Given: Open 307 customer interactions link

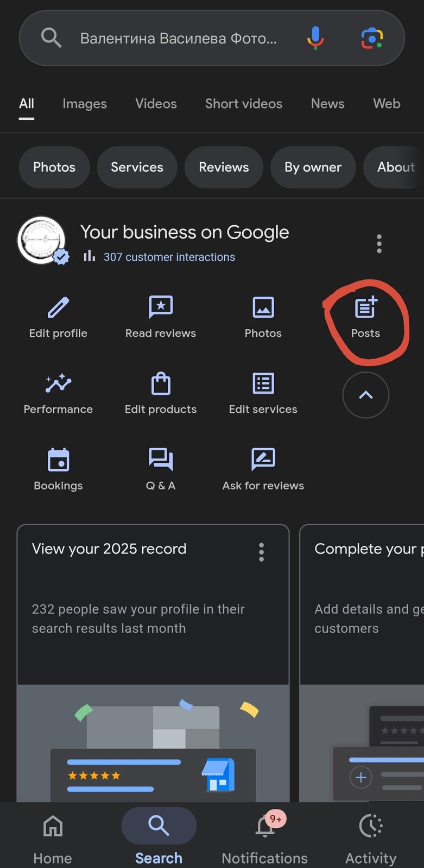Looking at the screenshot, I should pyautogui.click(x=169, y=257).
